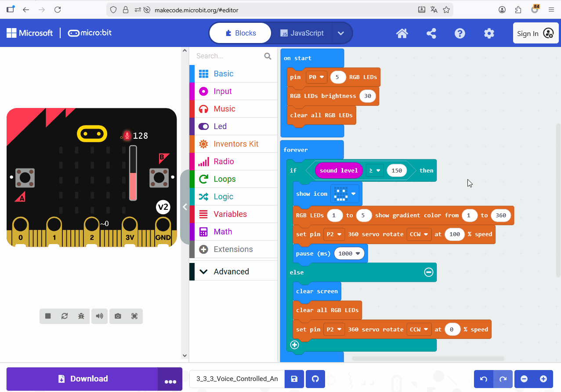
Task: Switch to the JavaScript tab
Action: click(302, 33)
